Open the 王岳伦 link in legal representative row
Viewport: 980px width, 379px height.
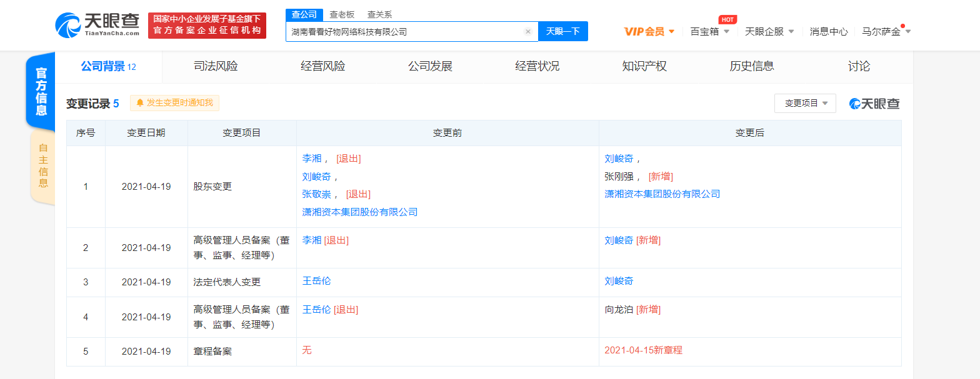[x=316, y=281]
